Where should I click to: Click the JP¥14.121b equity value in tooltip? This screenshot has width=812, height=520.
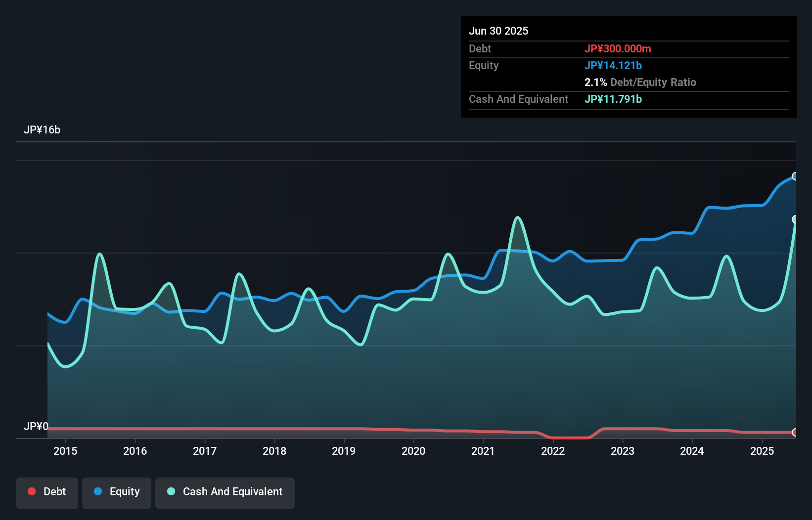pos(613,65)
